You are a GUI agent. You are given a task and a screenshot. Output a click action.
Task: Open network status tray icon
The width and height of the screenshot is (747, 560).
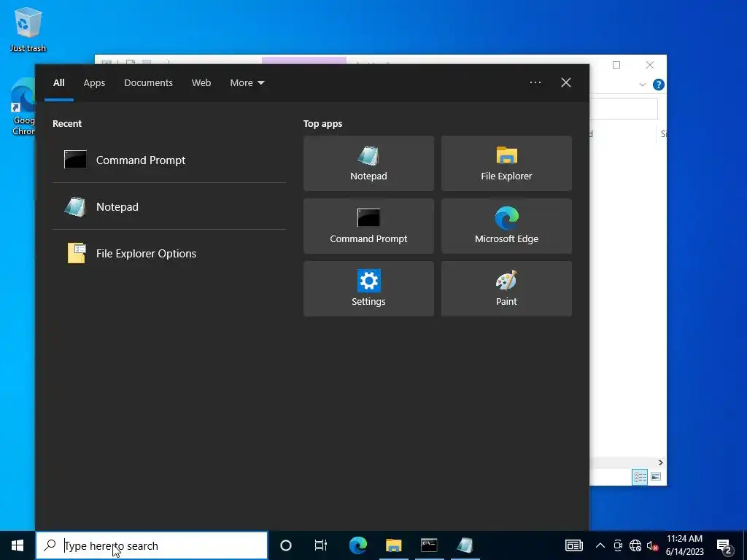(x=635, y=545)
